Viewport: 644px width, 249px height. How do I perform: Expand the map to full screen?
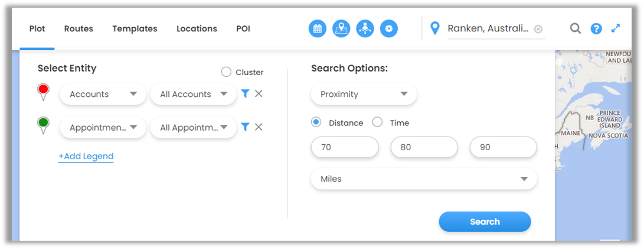click(x=616, y=28)
